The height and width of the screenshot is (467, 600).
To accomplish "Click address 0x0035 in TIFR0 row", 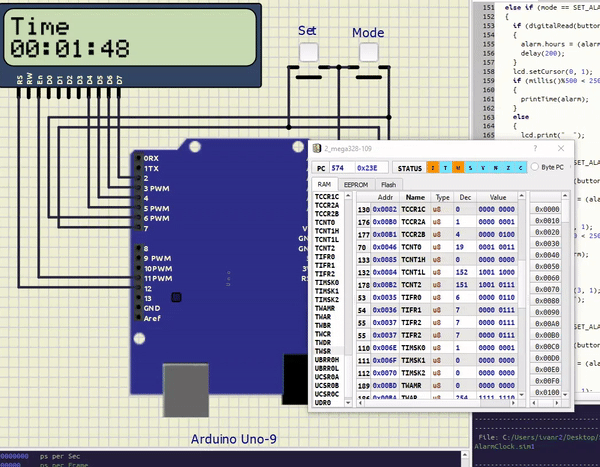I will 385,297.
